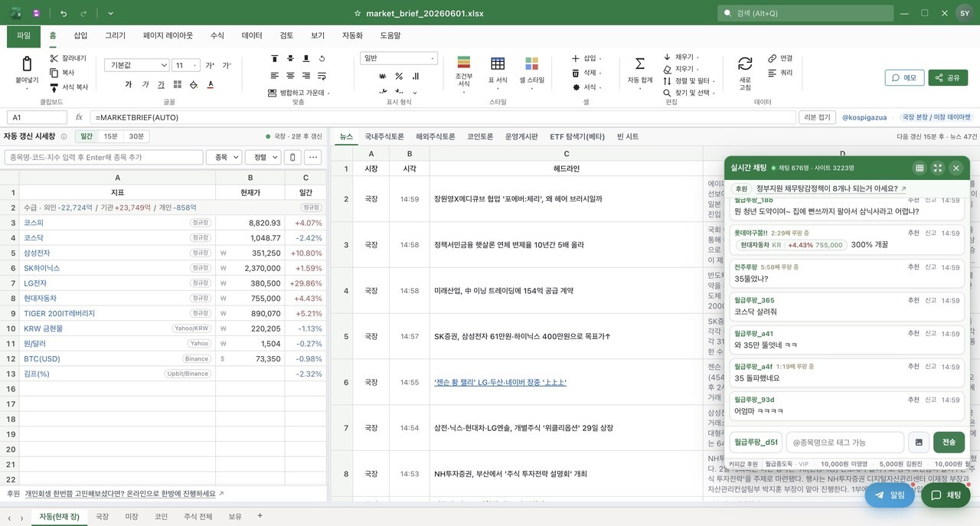This screenshot has height=526, width=980.
Task: Open the cell borders icon
Action: pos(178,84)
